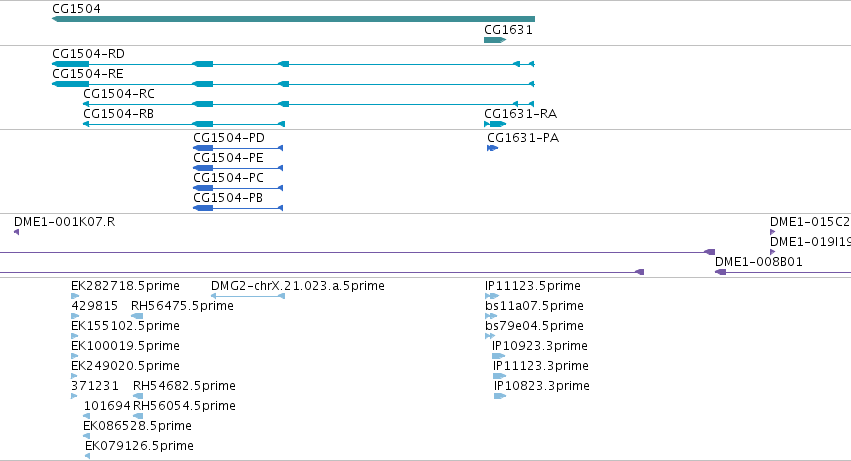The width and height of the screenshot is (851, 461).
Task: Select the CG1504-RC transcript label
Action: point(119,94)
